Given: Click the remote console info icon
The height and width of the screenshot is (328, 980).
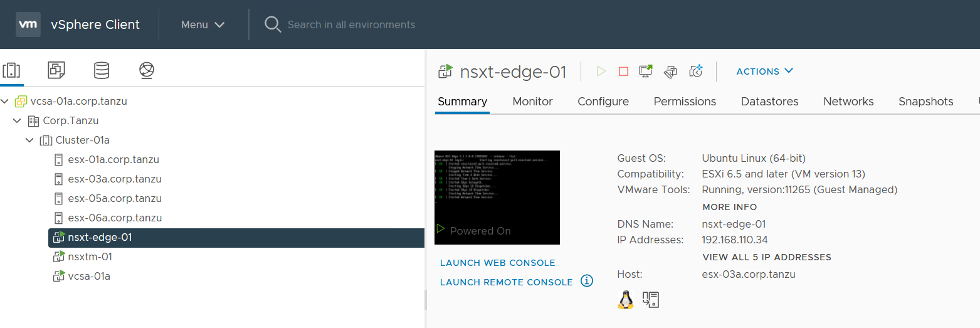Looking at the screenshot, I should pyautogui.click(x=587, y=281).
